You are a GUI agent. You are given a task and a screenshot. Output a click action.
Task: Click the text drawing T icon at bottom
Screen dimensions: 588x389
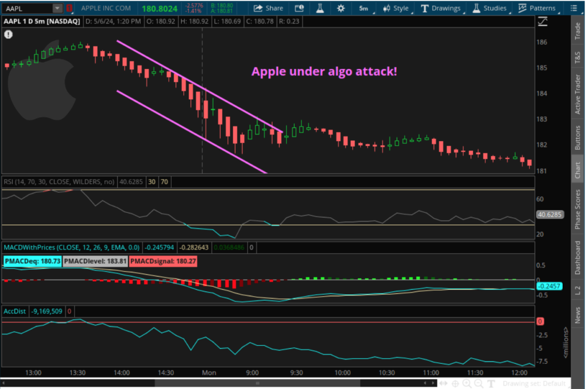[491, 383]
